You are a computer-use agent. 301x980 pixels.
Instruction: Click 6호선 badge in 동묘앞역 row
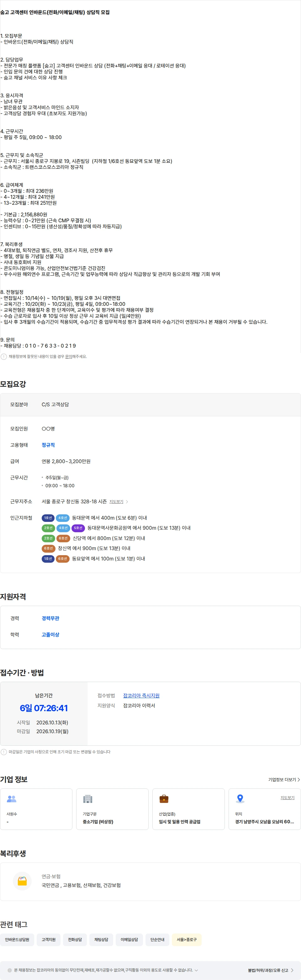point(62,559)
